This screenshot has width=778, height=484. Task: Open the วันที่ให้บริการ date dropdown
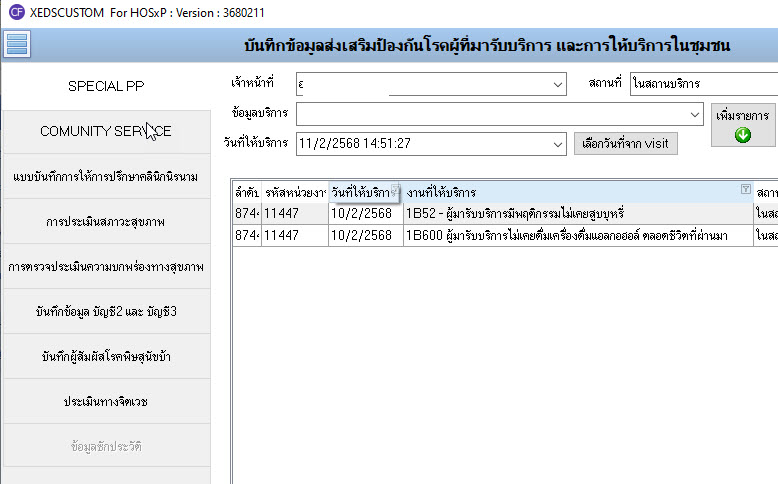pyautogui.click(x=558, y=144)
